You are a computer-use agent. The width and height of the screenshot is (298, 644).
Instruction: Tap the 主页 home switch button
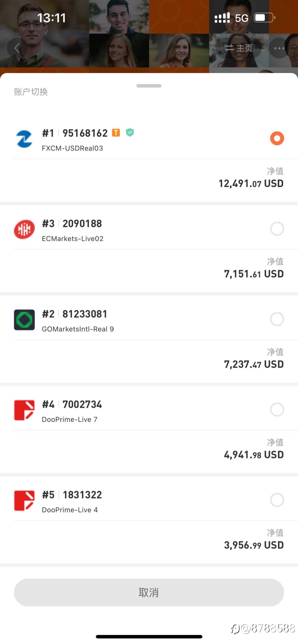238,48
